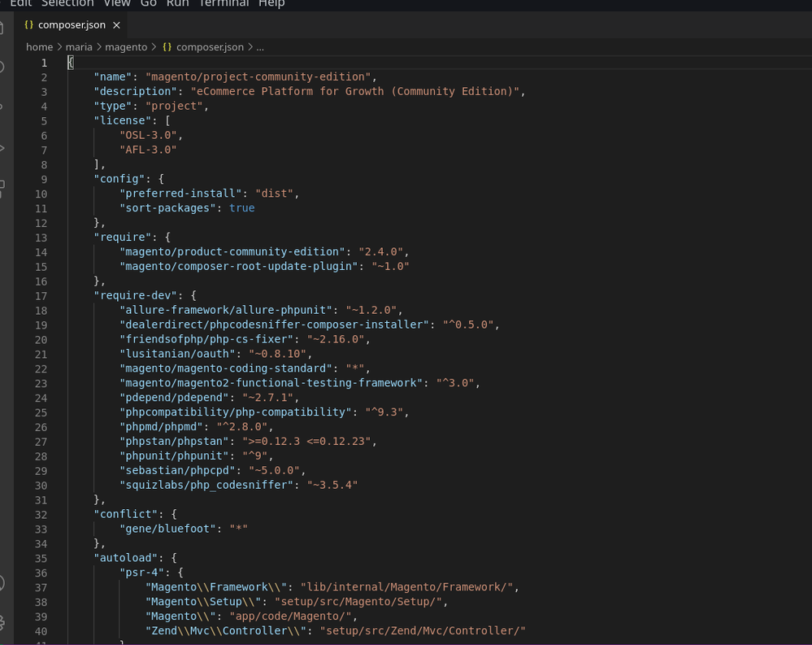Click "magento/magento-coding-standard" package name
Viewport: 812px width, 645px height.
(x=226, y=368)
